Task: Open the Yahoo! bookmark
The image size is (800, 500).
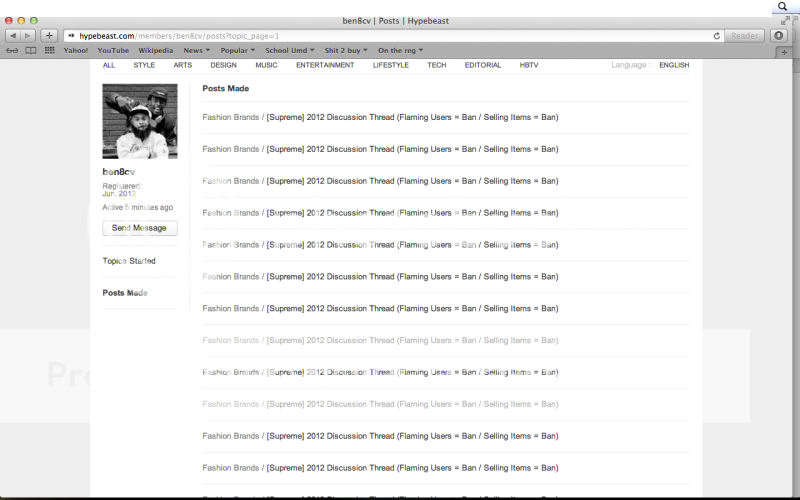Action: point(76,50)
